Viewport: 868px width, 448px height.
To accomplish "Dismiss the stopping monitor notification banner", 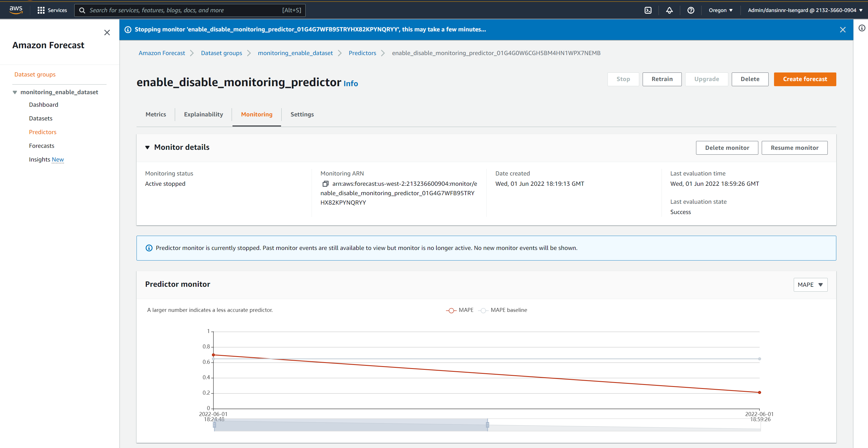I will coord(842,30).
